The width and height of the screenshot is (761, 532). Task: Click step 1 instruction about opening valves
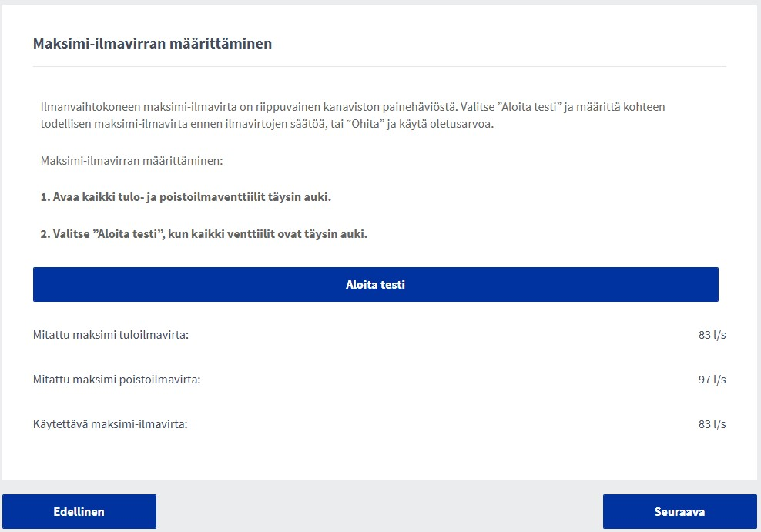186,197
